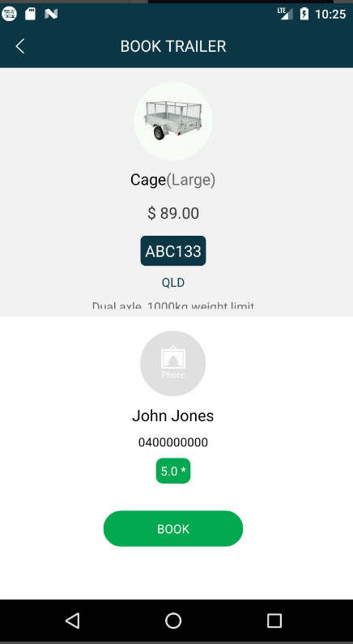Tap the cage trailer thumbnail image

[172, 121]
